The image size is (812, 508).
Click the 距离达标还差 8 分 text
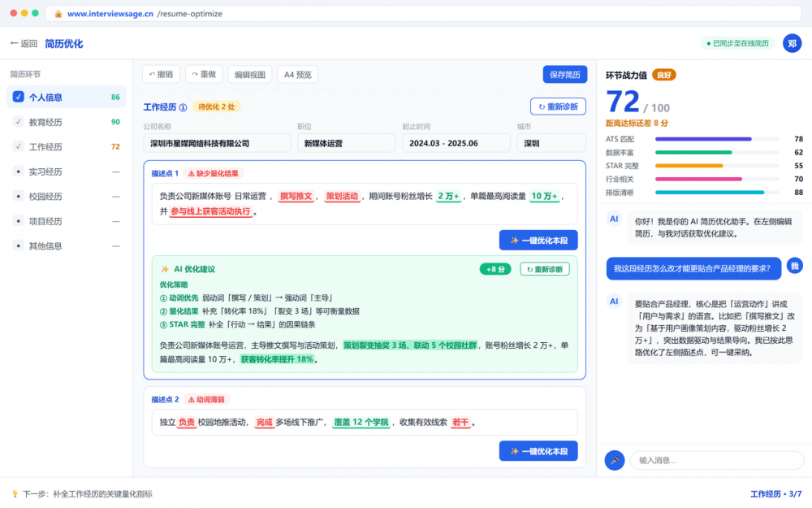point(637,124)
